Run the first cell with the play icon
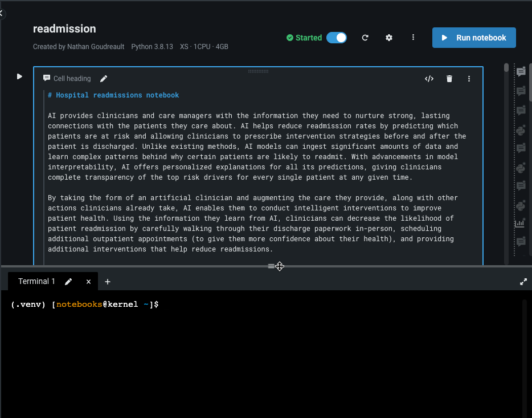The image size is (532, 418). coord(19,76)
